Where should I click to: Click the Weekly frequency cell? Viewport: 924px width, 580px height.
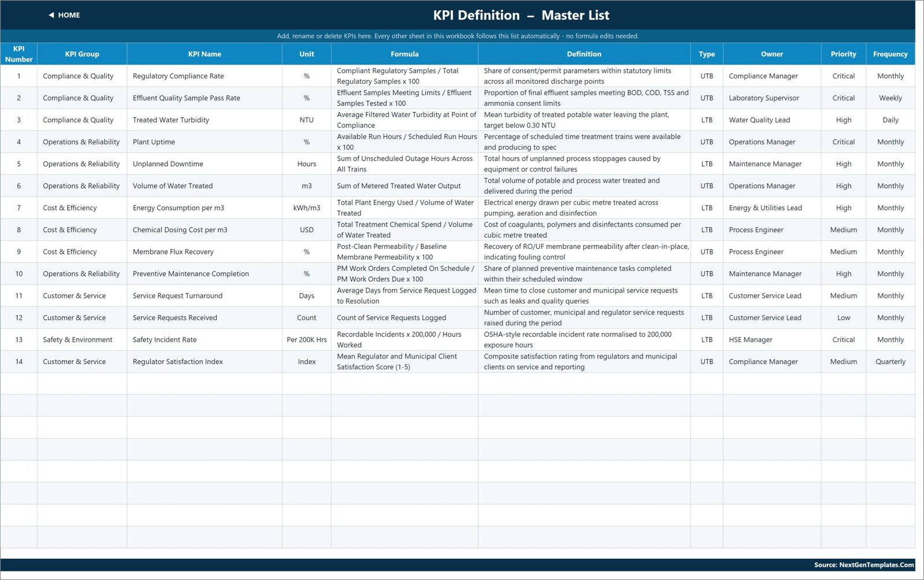coord(891,98)
